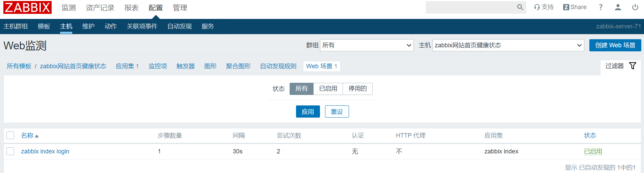Open the Share link
Image resolution: width=644 pixels, height=173 pixels.
tap(575, 7)
